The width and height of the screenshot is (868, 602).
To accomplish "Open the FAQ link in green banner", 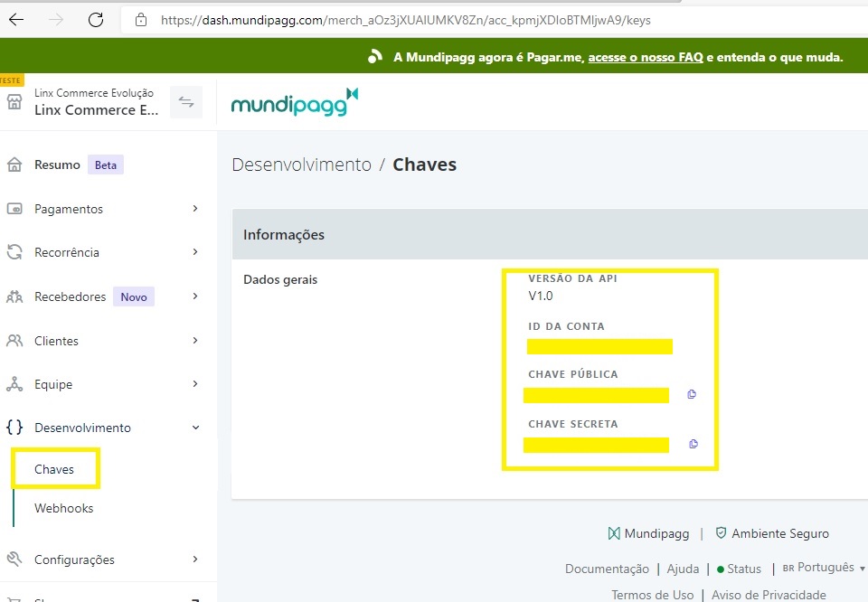I will (646, 57).
